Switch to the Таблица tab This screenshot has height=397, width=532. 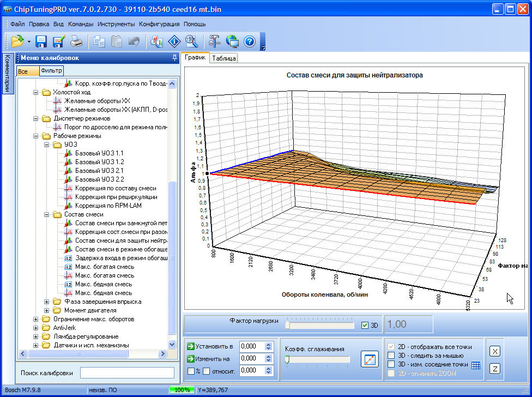tap(223, 58)
